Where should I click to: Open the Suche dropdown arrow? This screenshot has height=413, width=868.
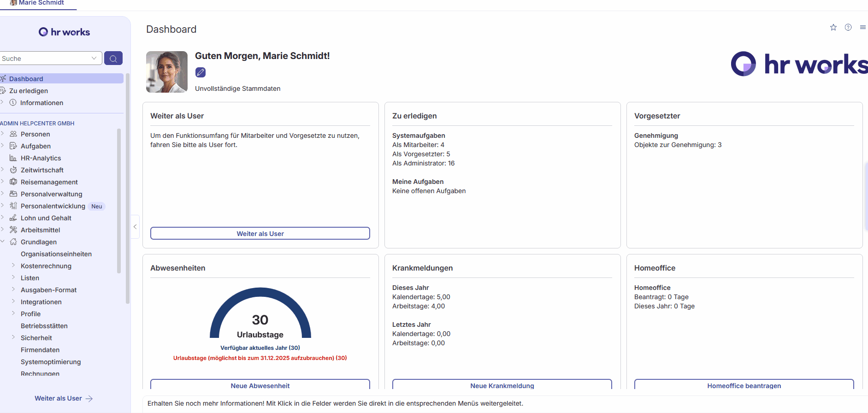94,59
